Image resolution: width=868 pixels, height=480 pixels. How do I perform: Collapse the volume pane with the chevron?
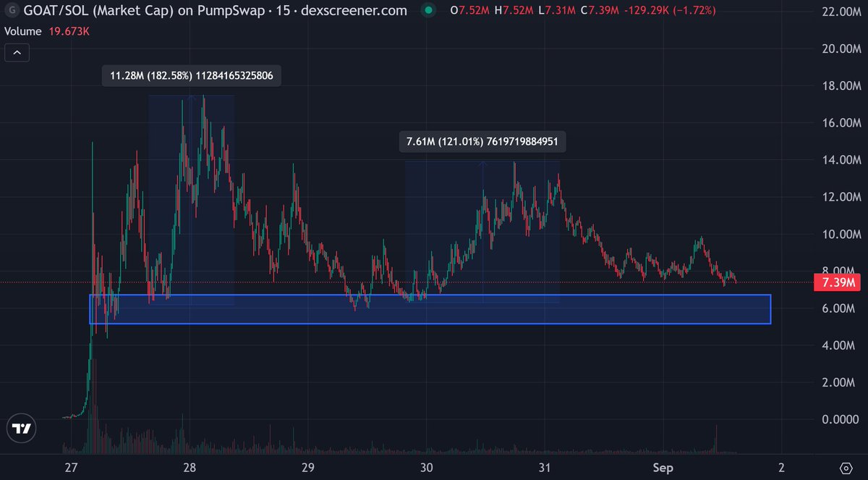pos(17,52)
